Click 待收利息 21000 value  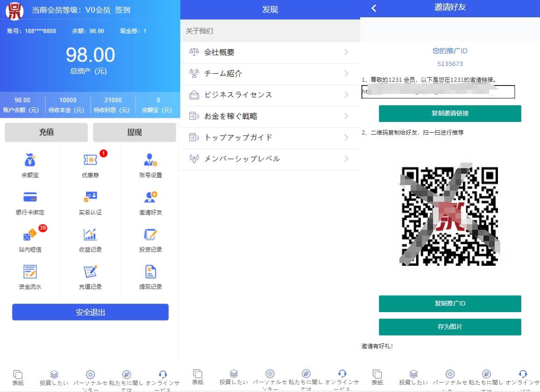point(113,100)
